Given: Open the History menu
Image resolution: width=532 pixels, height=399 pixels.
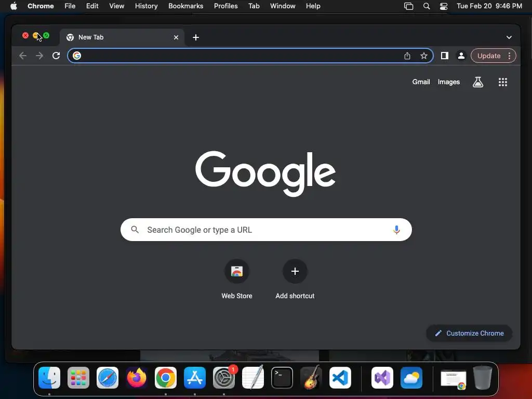Looking at the screenshot, I should (x=146, y=6).
